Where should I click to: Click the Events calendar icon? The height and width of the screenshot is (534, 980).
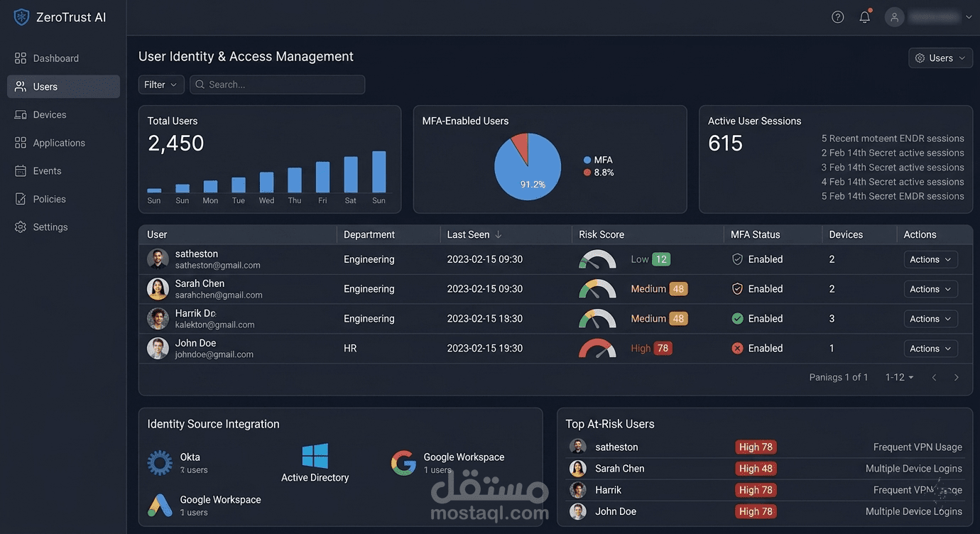coord(21,171)
